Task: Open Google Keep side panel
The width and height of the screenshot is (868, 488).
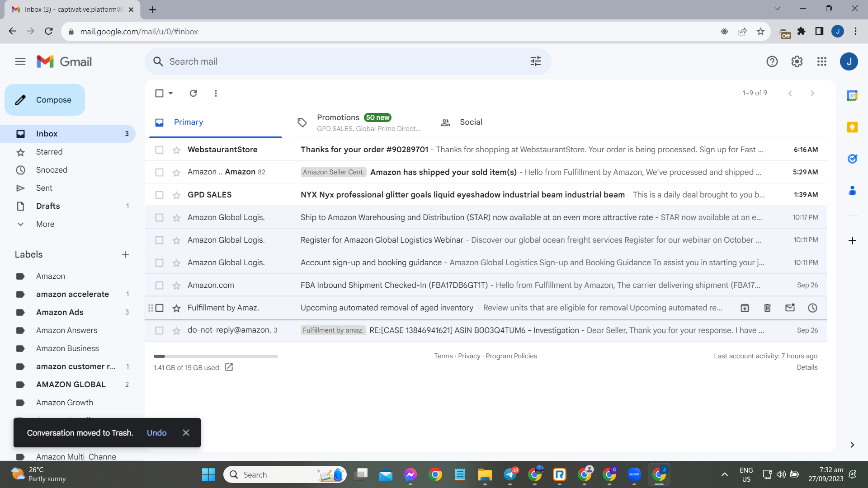Action: click(852, 127)
